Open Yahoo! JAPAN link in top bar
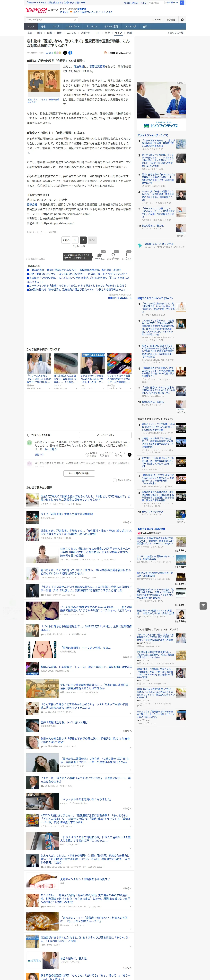The width and height of the screenshot is (210, 980). click(131, 3)
